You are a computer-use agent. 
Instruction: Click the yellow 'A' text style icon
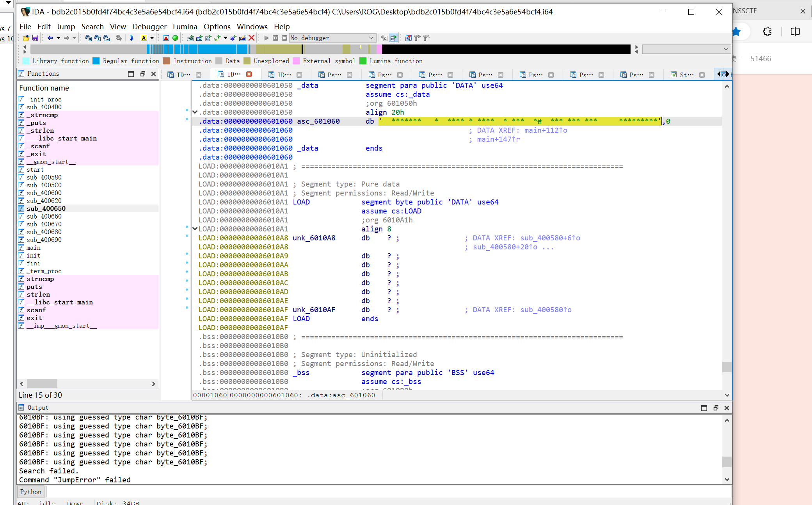144,38
